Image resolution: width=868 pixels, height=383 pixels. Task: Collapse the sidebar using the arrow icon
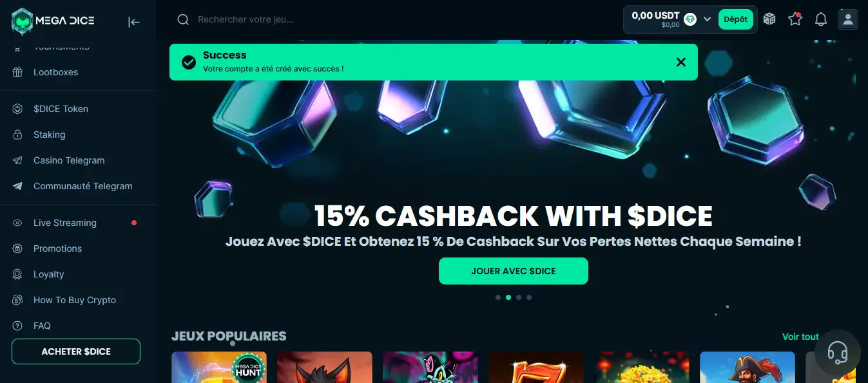(134, 22)
